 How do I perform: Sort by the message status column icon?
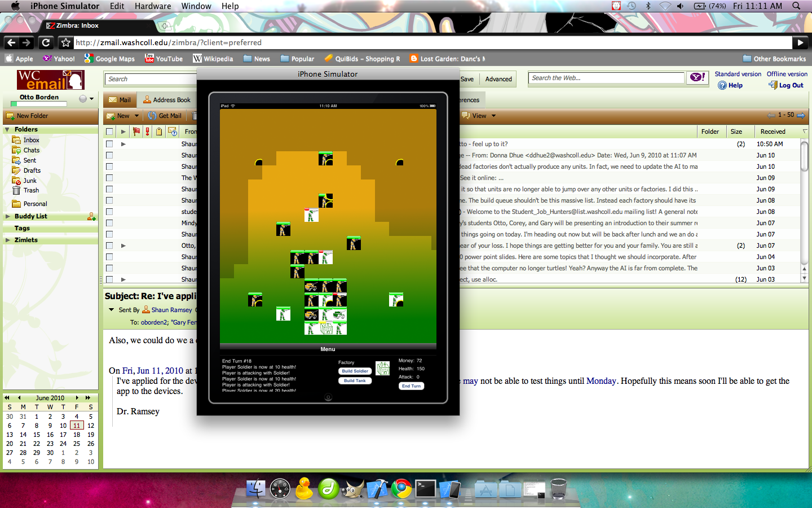(x=173, y=132)
